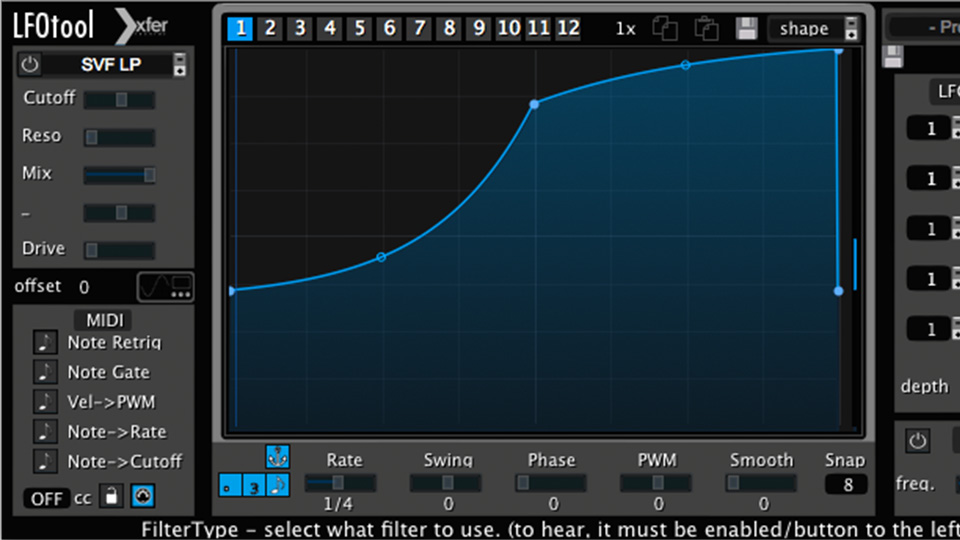Click the MIDI CC lock icon
Viewport: 960px width, 540px height.
coord(112,496)
